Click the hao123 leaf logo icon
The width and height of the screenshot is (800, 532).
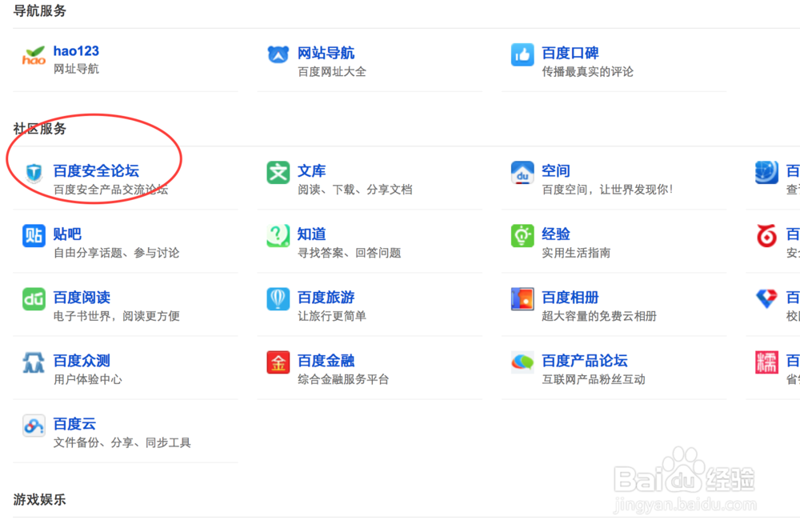pyautogui.click(x=34, y=55)
